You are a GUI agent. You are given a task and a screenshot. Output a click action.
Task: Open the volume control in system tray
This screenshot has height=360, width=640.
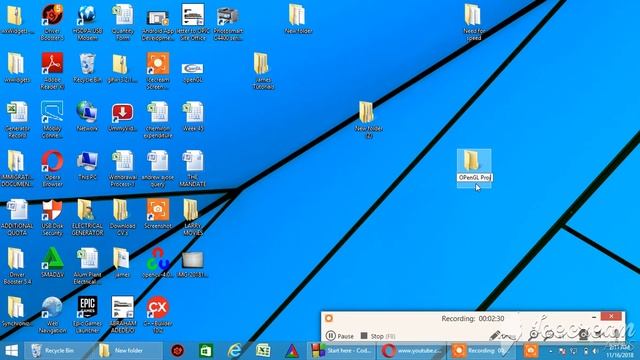(596, 351)
